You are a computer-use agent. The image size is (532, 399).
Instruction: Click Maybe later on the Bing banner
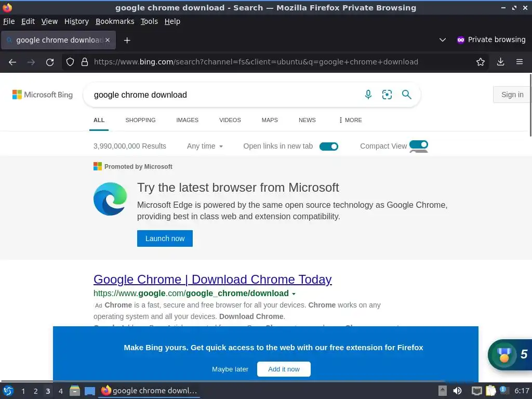pyautogui.click(x=230, y=369)
